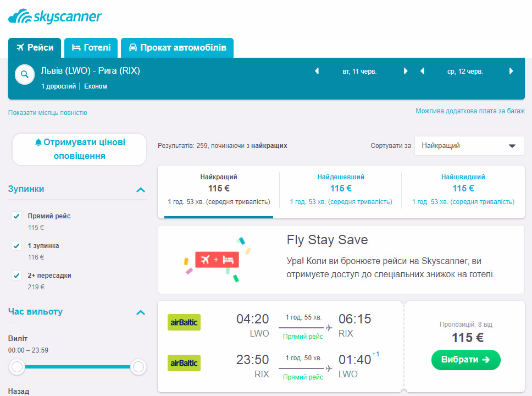Toggle 1 зупинка checkbox

16,245
